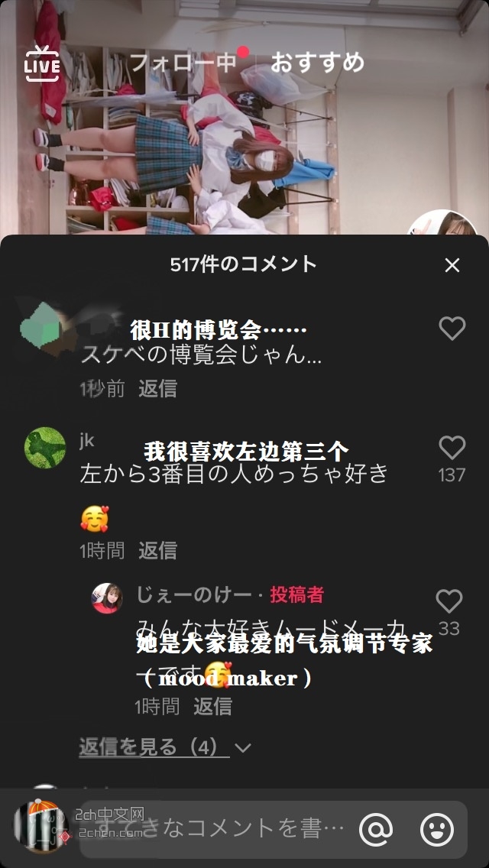Image resolution: width=489 pixels, height=868 pixels.
Task: Like the スケベの博覧会じゃん comment
Action: [x=452, y=328]
